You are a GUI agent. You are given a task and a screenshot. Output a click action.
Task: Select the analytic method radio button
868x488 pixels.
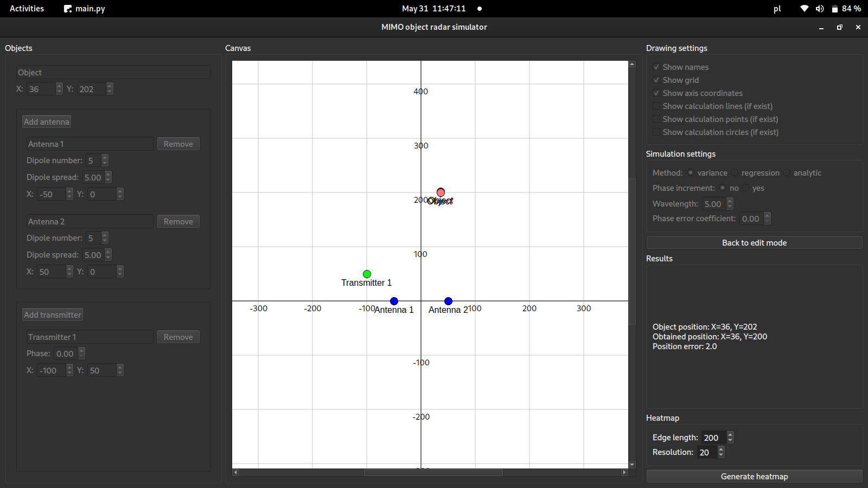787,172
